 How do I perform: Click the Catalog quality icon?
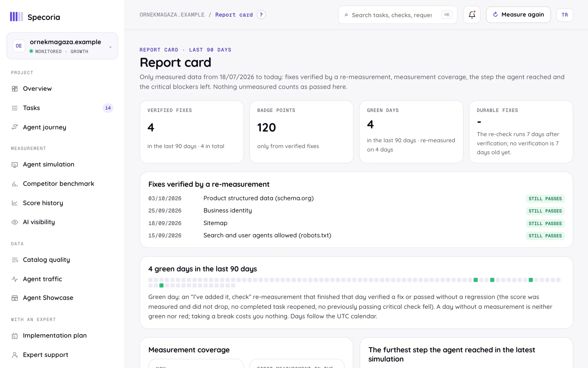(x=15, y=260)
